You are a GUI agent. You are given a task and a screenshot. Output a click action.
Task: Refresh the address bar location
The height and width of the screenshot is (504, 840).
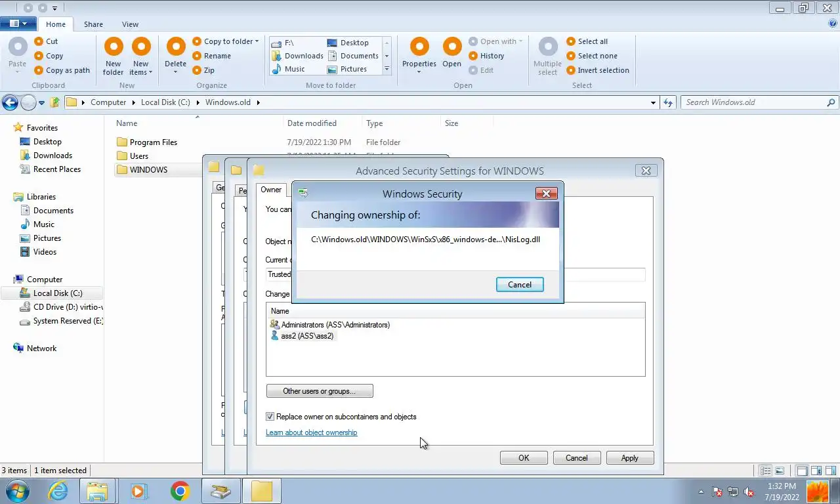(x=668, y=102)
